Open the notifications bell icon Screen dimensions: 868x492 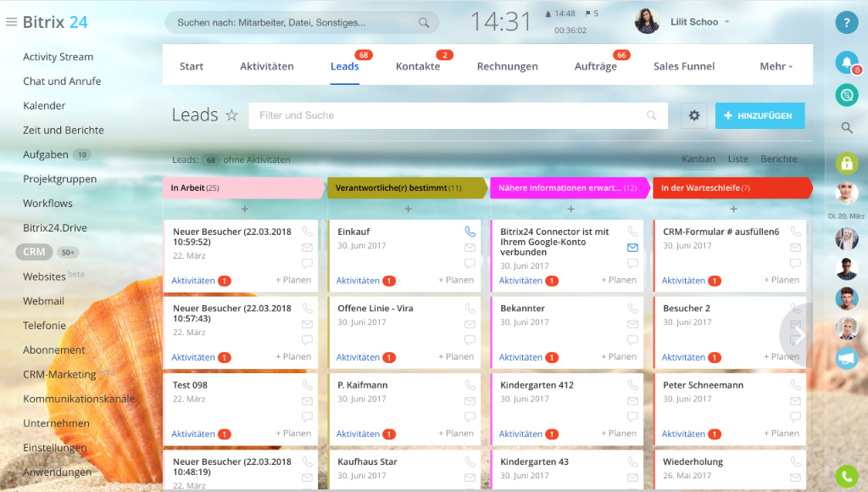pos(847,63)
